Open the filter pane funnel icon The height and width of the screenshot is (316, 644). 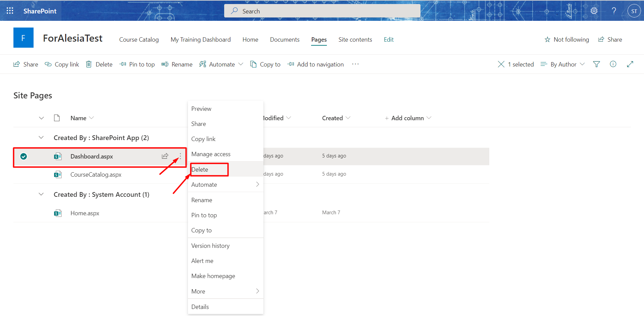[x=596, y=64]
